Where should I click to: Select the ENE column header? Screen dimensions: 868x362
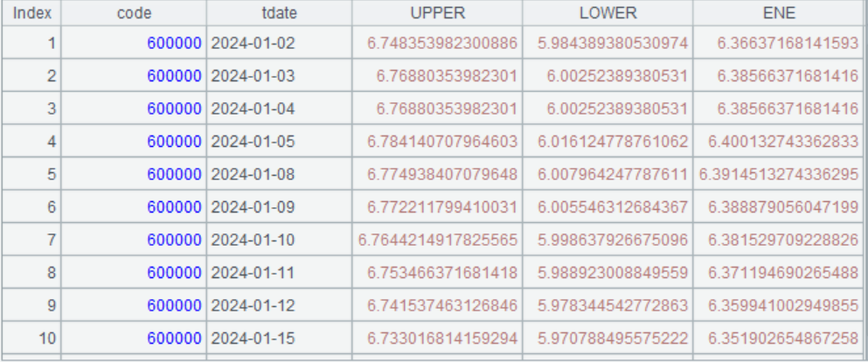coord(778,13)
